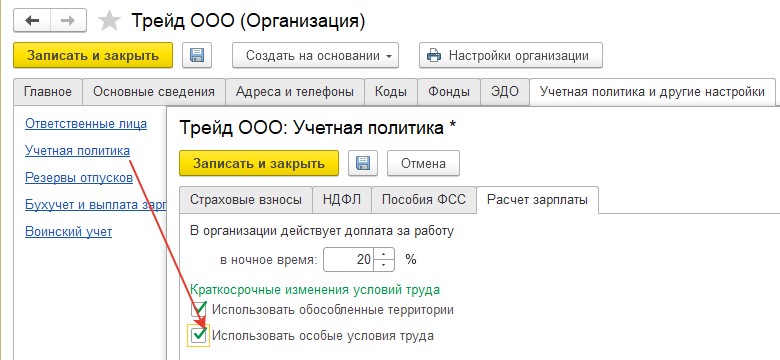The image size is (780, 360).
Task: Save organization using top floppy disk icon
Action: 197,55
